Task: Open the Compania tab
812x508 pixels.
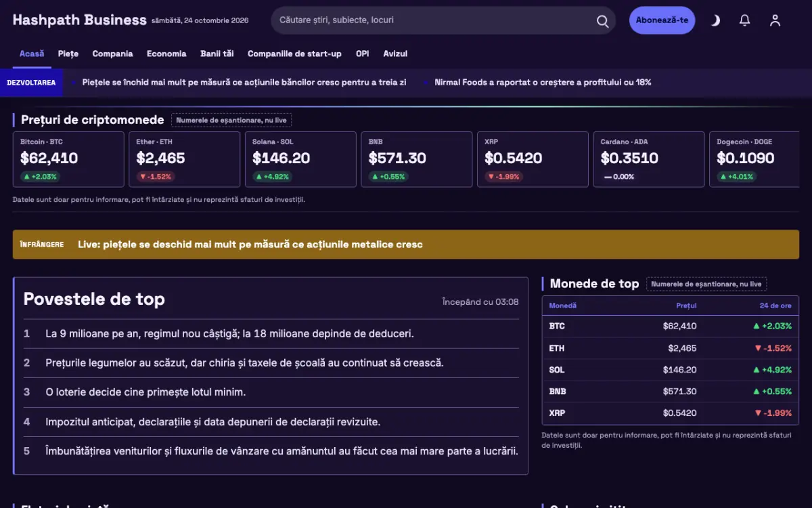Action: point(112,54)
